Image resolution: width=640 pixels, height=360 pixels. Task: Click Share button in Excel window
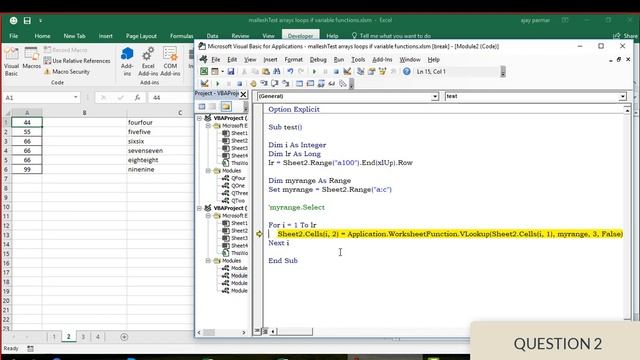point(626,36)
